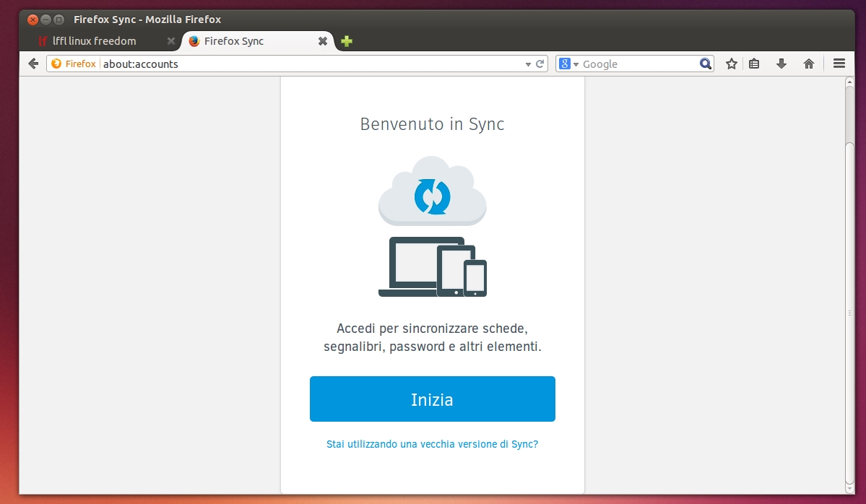Viewport: 866px width, 504px height.
Task: Close the Firefox window
Action: coord(33,20)
